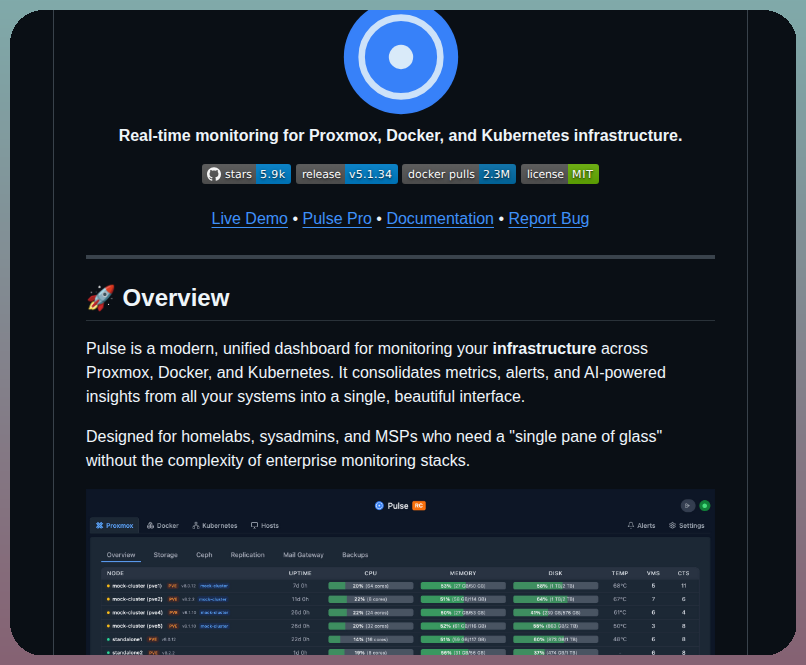The image size is (806, 665).
Task: Click the blue Pulse logo image
Action: click(400, 61)
